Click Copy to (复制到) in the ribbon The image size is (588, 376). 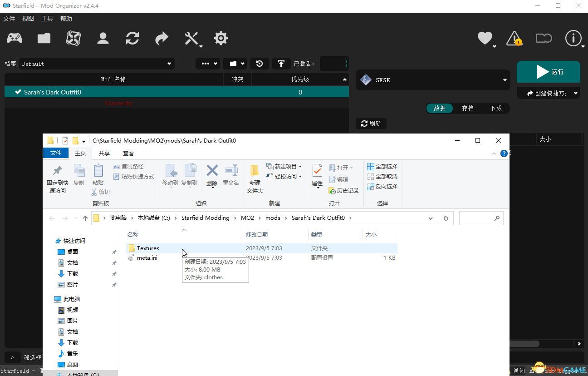click(x=189, y=176)
